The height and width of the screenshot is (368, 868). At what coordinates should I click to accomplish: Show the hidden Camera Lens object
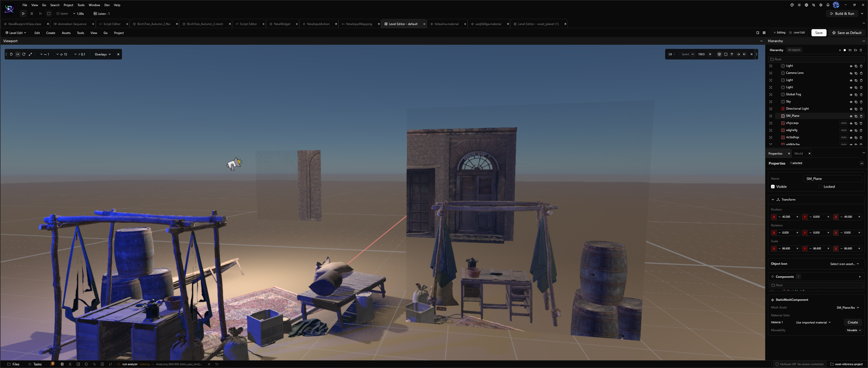point(851,73)
